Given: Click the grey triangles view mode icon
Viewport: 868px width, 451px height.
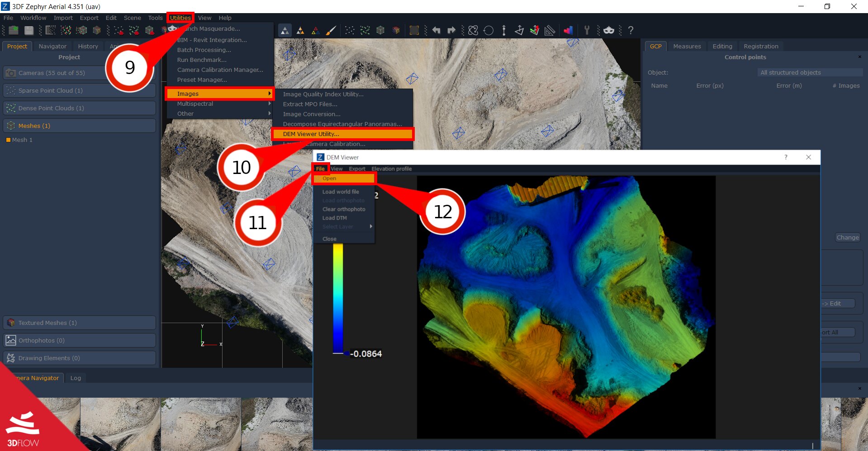Looking at the screenshot, I should [285, 30].
